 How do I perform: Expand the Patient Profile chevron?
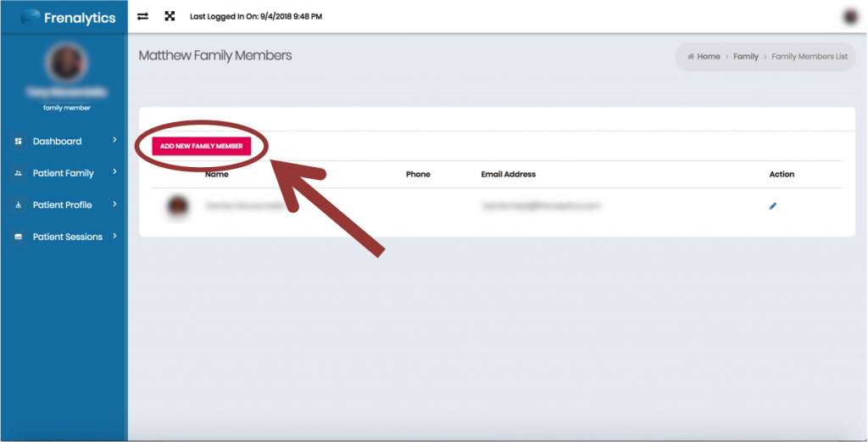point(114,204)
